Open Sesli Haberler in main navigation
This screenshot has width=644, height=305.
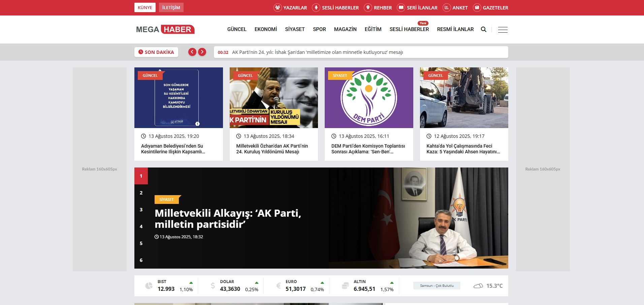(409, 29)
